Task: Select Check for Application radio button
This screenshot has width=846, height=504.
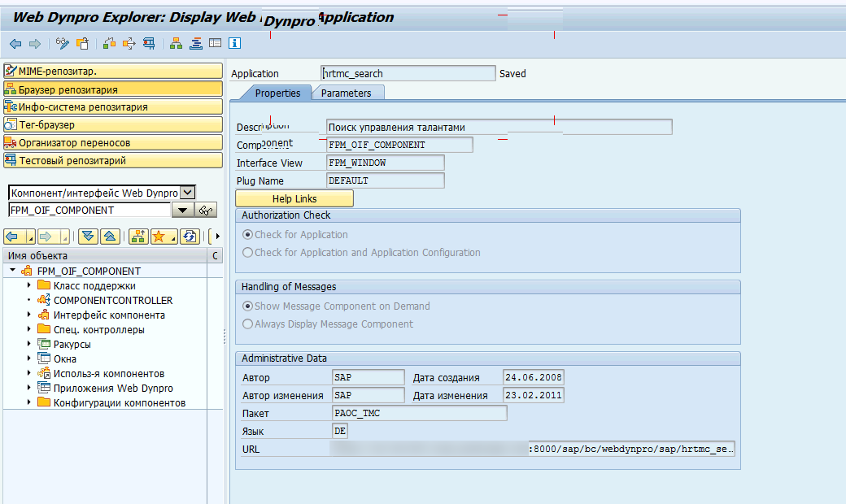Action: 247,234
